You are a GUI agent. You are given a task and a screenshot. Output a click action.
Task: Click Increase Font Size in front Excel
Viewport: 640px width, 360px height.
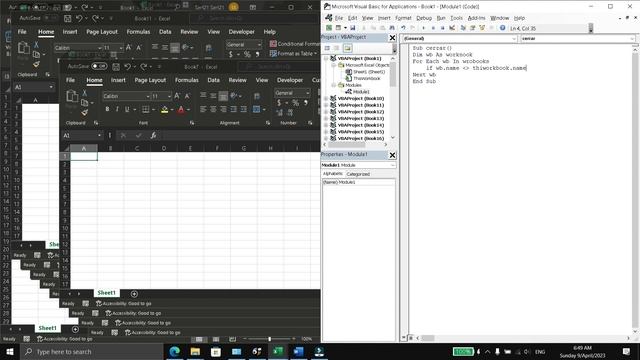click(x=177, y=96)
